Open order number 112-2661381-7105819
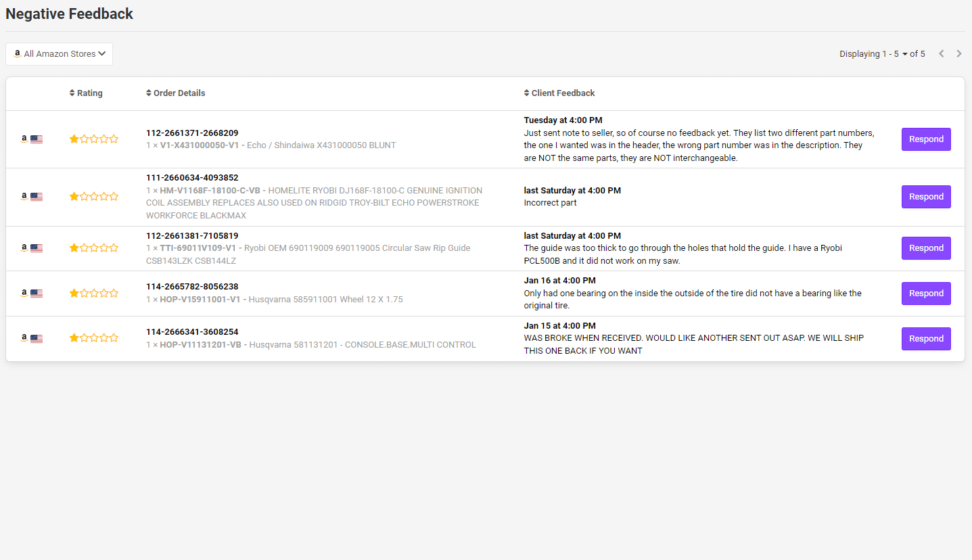 192,236
